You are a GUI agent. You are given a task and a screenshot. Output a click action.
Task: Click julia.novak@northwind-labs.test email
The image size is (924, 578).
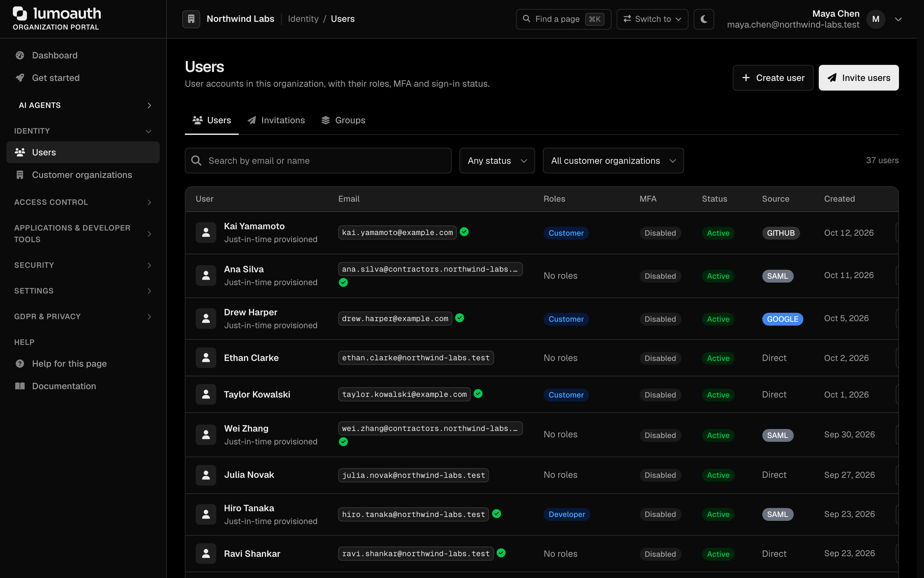pyautogui.click(x=414, y=475)
